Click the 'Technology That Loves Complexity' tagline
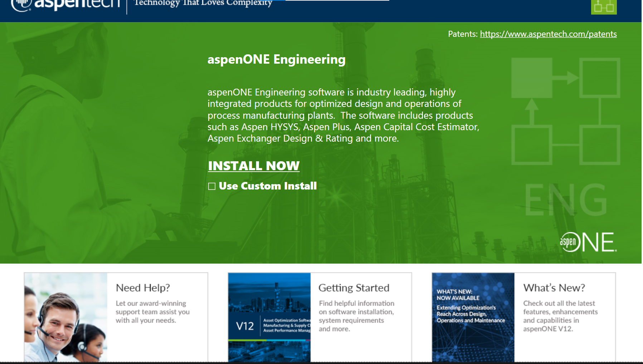This screenshot has width=643, height=364. pos(203,4)
